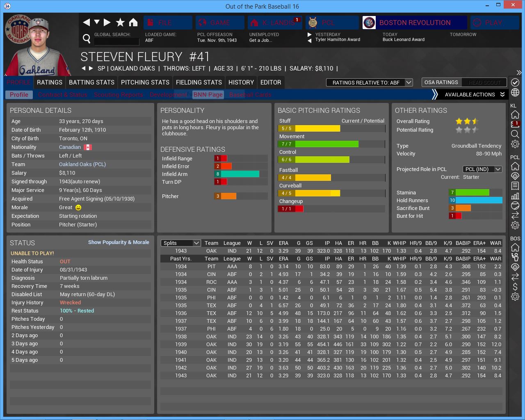Click Show Popularity & Morale link
525x420 pixels.
[119, 242]
